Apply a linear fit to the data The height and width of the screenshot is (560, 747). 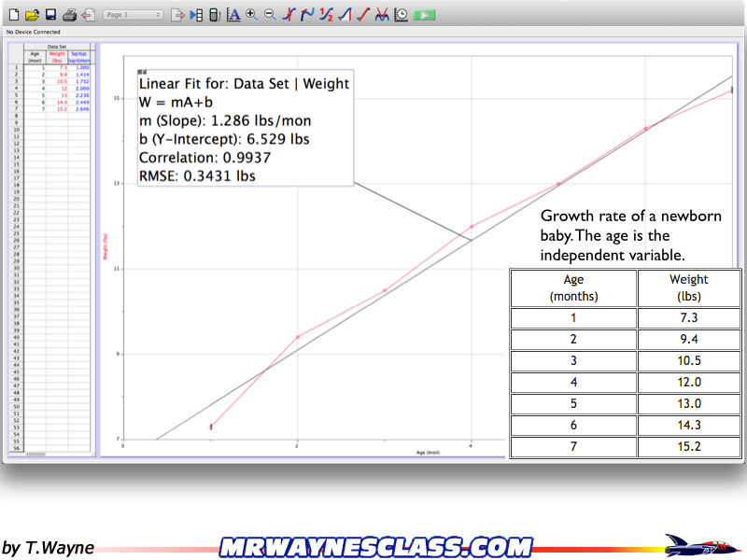click(x=362, y=14)
